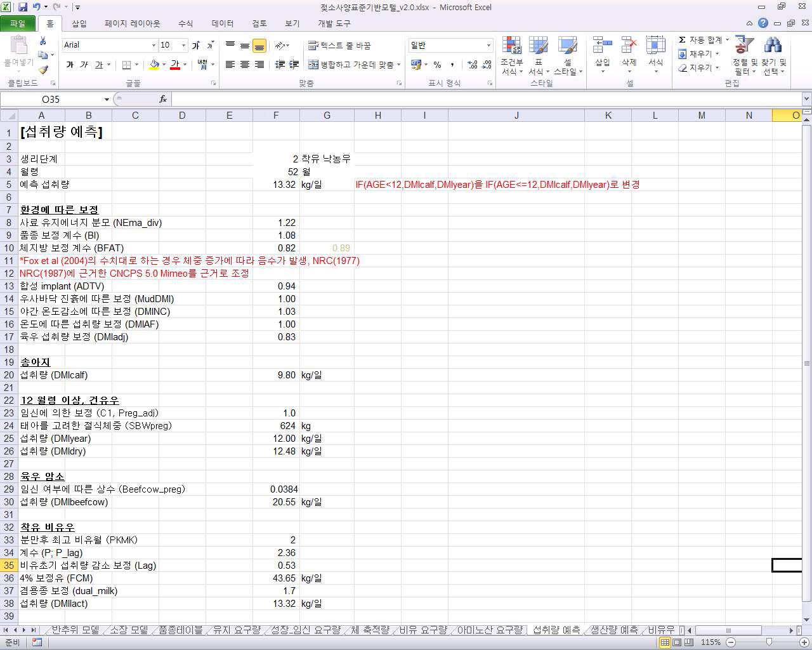Apply percent style
Image resolution: width=812 pixels, height=650 pixels.
click(437, 65)
